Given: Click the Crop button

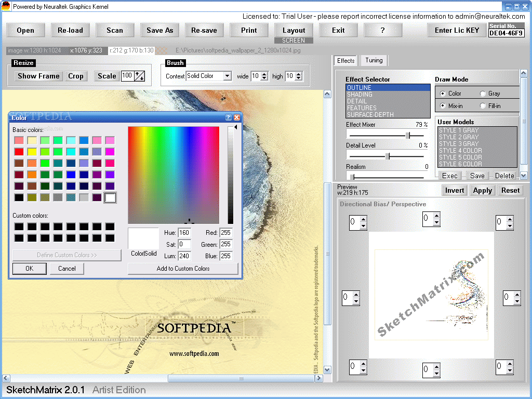Looking at the screenshot, I should coord(76,76).
